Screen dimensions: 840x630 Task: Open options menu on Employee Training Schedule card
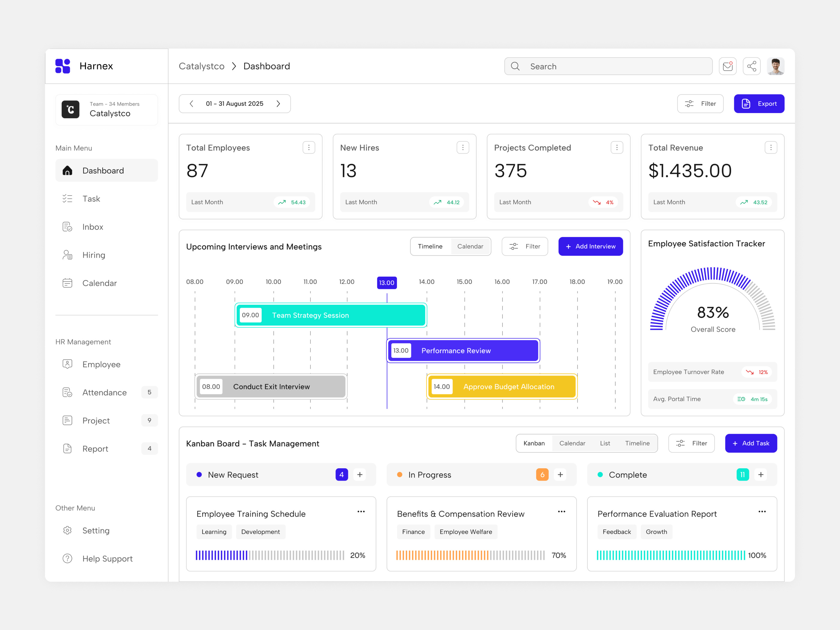click(x=361, y=511)
